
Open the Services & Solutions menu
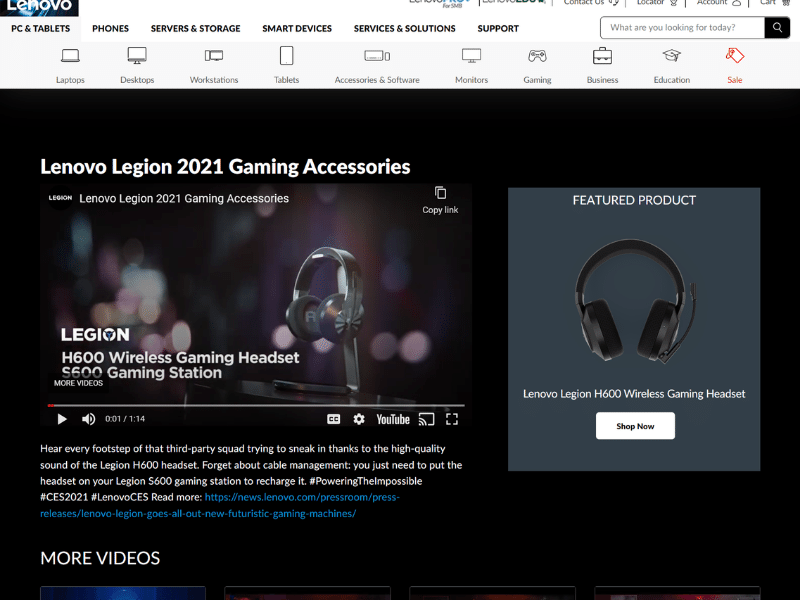click(x=405, y=29)
